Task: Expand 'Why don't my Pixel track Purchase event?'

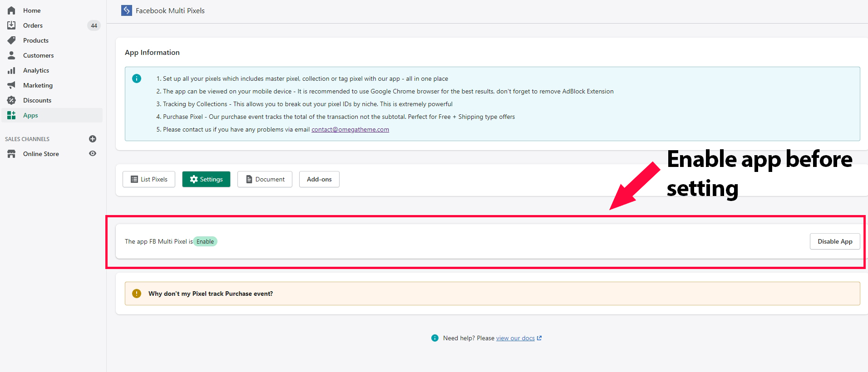Action: tap(493, 294)
